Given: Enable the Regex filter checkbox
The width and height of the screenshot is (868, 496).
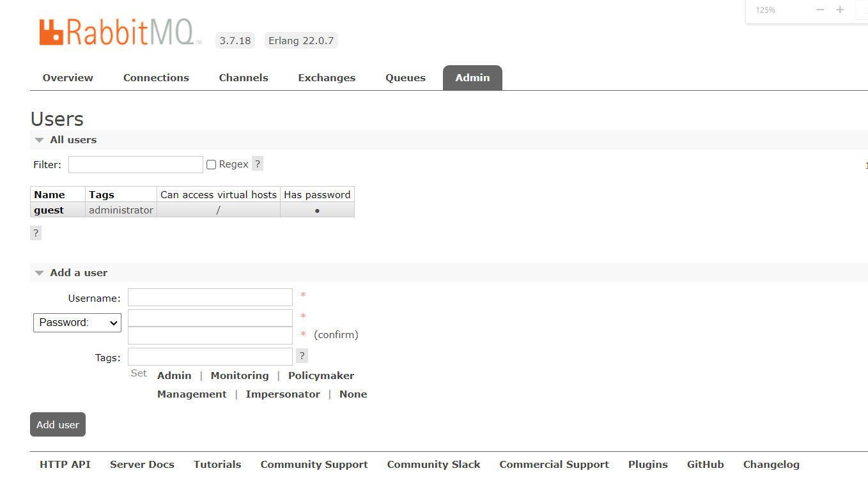Looking at the screenshot, I should [x=211, y=164].
